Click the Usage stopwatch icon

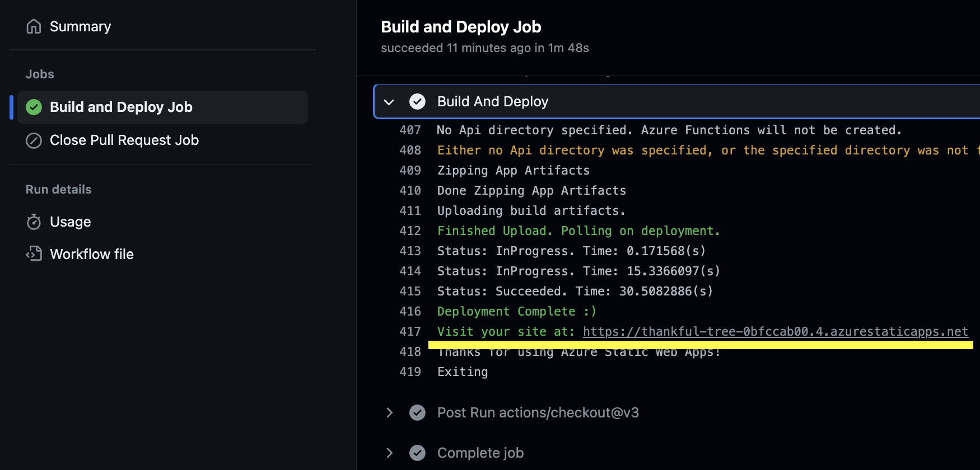coord(34,222)
